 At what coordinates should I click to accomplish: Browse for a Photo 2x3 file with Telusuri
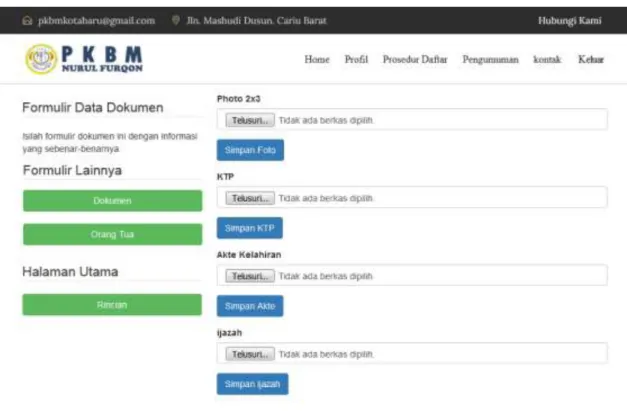pyautogui.click(x=250, y=120)
